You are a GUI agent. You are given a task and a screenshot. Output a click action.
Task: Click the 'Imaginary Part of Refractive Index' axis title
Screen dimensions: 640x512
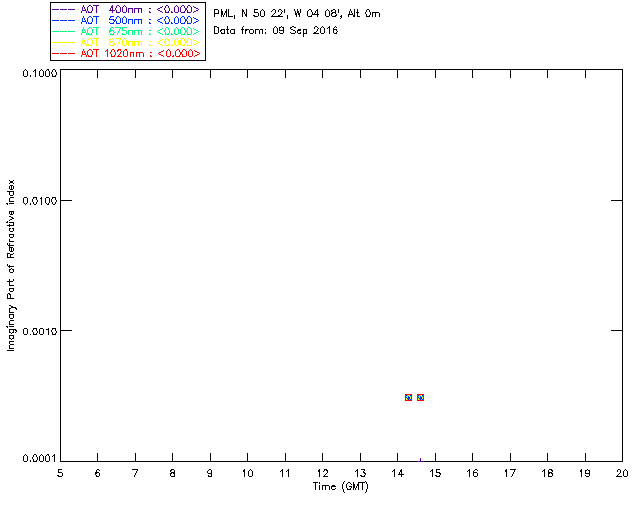pyautogui.click(x=11, y=265)
